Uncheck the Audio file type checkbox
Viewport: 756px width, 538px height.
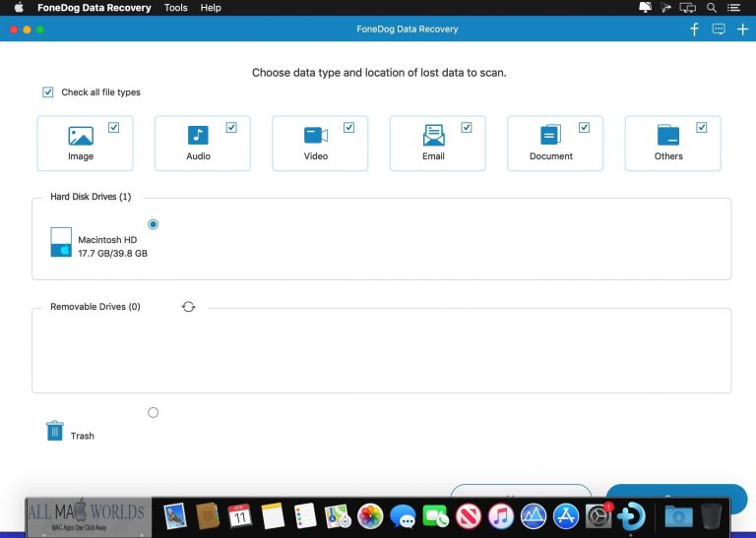point(231,127)
